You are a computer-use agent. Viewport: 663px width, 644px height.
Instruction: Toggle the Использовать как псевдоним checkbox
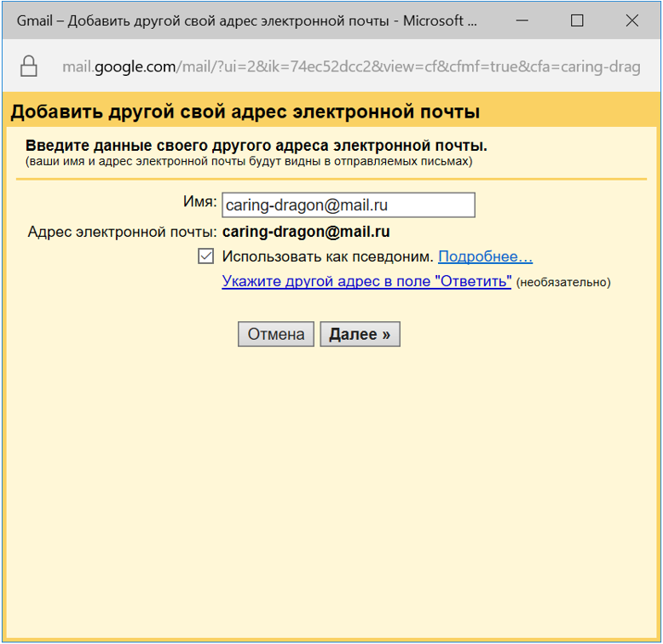point(206,256)
